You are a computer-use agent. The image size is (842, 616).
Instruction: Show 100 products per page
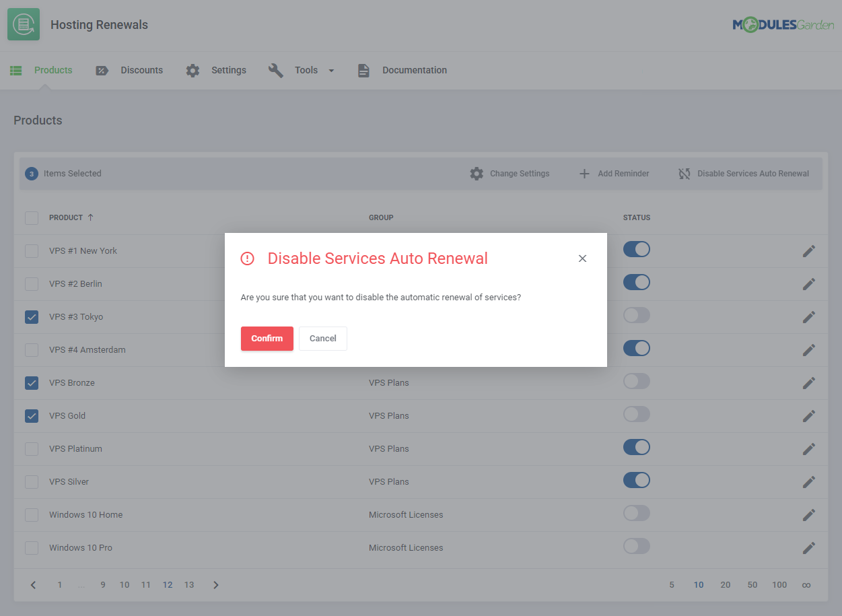(x=779, y=584)
